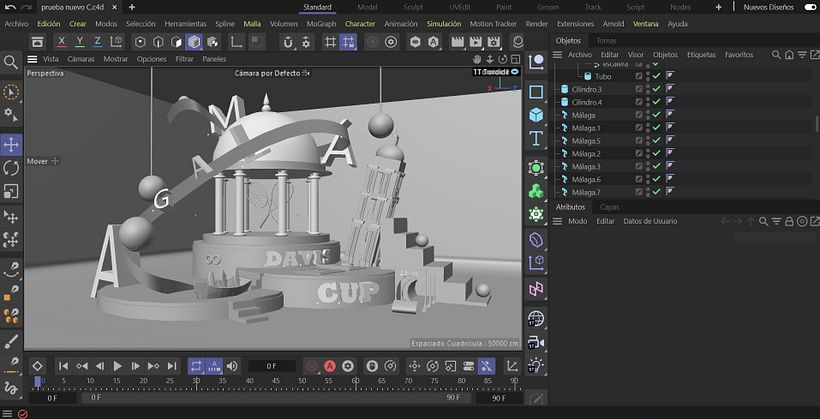The width and height of the screenshot is (820, 419).
Task: Add a Cube from the blue cube icon
Action: tap(536, 115)
